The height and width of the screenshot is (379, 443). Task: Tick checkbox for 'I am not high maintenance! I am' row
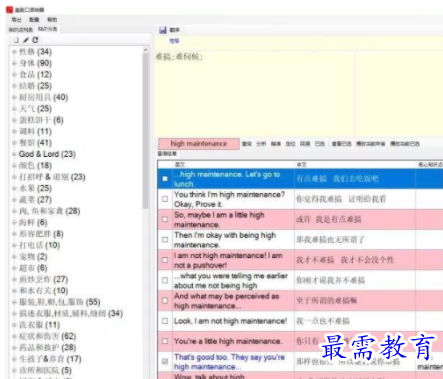tap(165, 260)
